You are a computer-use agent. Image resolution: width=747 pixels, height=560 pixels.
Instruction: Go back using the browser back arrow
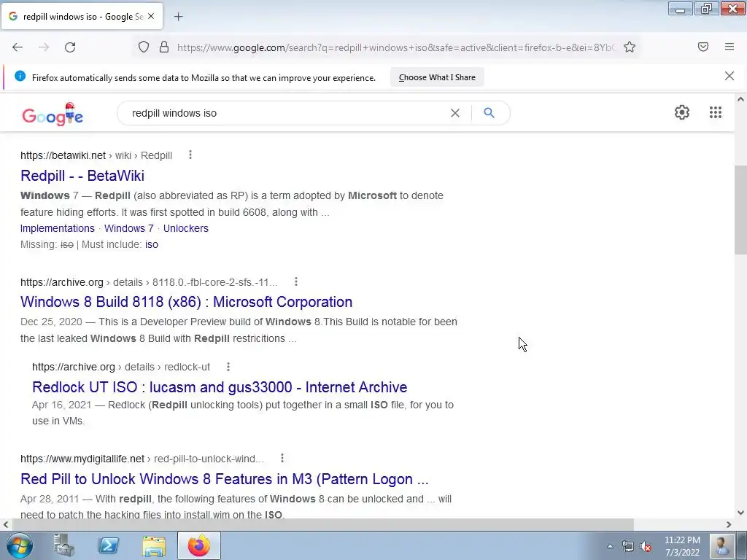point(18,47)
